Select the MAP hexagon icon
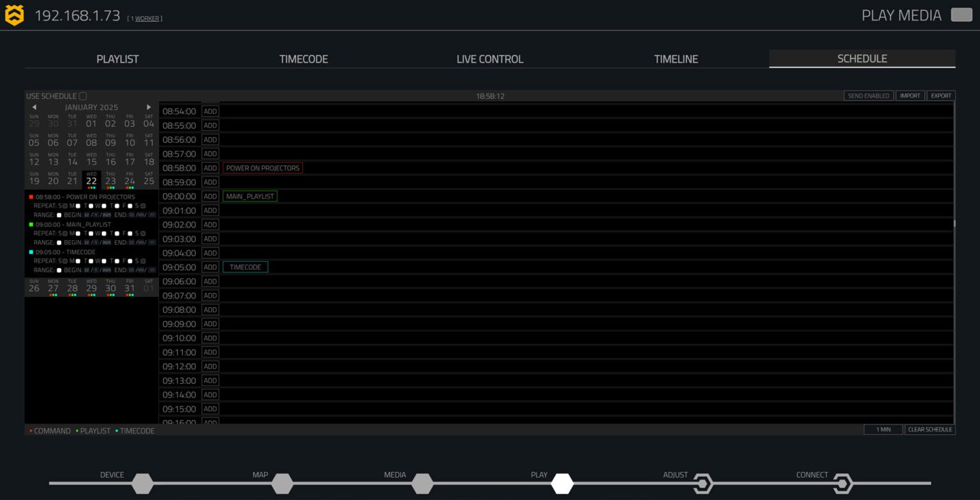 tap(282, 483)
